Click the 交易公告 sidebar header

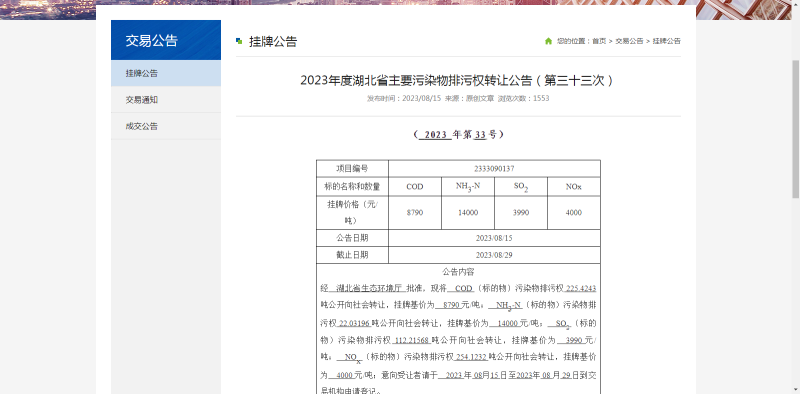[166, 40]
